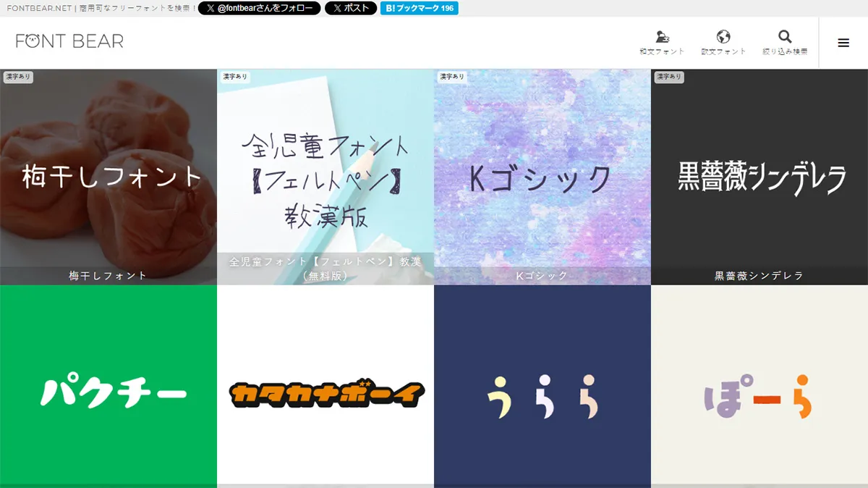Viewport: 868px width, 488px height.
Task: Click the X icon on the ポスト button
Action: pos(337,9)
